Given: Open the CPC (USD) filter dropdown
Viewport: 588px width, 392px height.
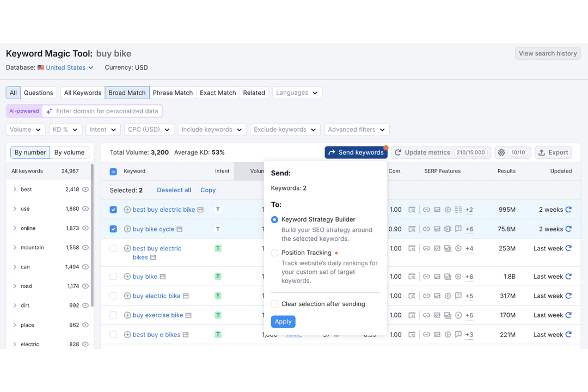Looking at the screenshot, I should click(x=149, y=130).
